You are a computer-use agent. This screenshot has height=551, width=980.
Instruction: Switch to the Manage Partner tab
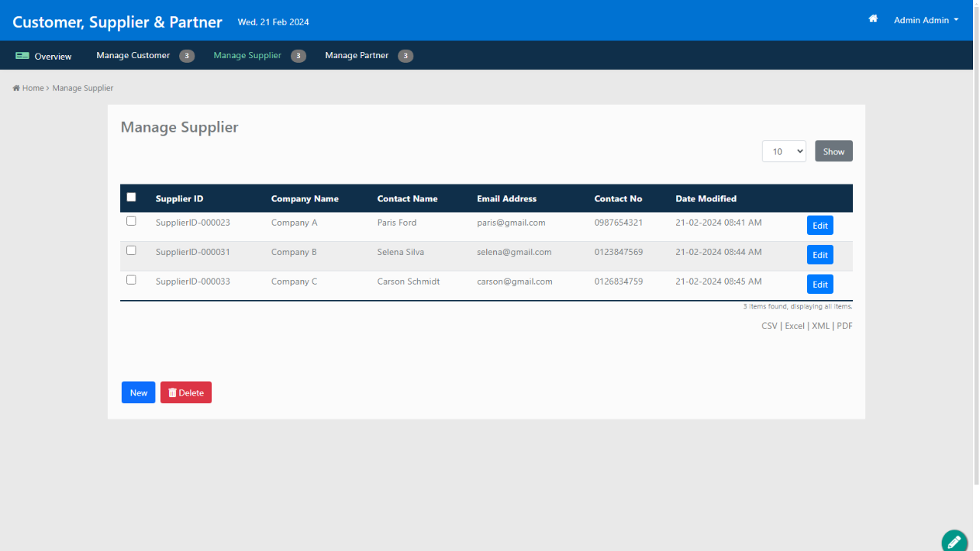tap(357, 55)
